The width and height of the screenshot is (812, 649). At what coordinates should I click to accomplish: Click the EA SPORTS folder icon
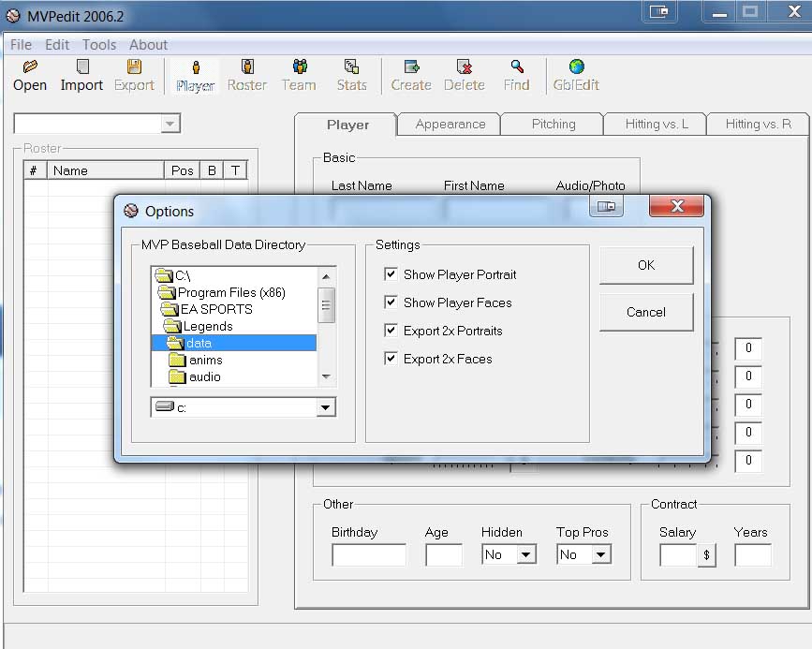coord(170,309)
